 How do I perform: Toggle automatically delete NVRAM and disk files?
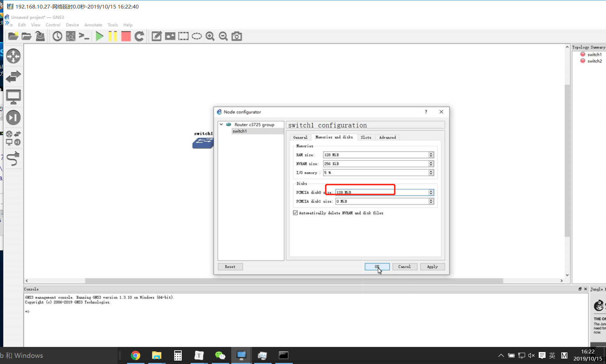[295, 213]
